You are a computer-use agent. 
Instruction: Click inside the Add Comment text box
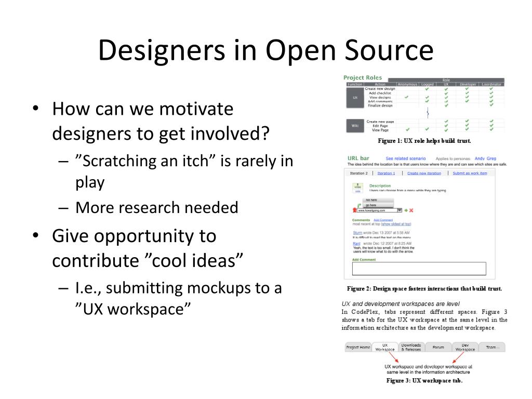click(x=419, y=269)
